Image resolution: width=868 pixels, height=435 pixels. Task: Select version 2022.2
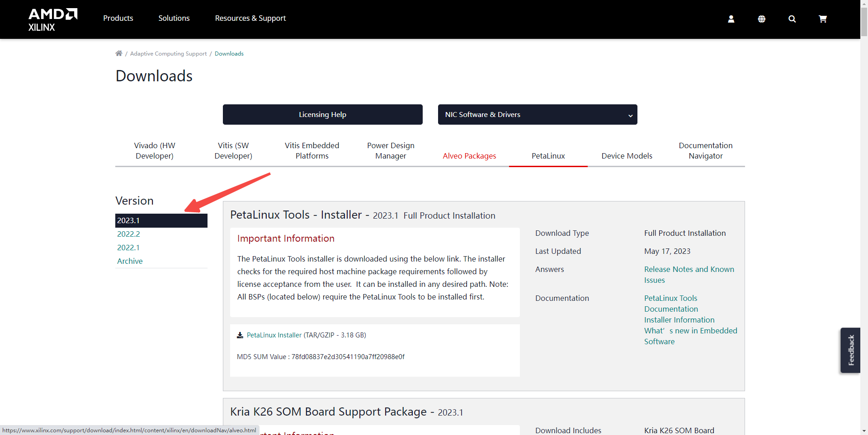pos(128,234)
